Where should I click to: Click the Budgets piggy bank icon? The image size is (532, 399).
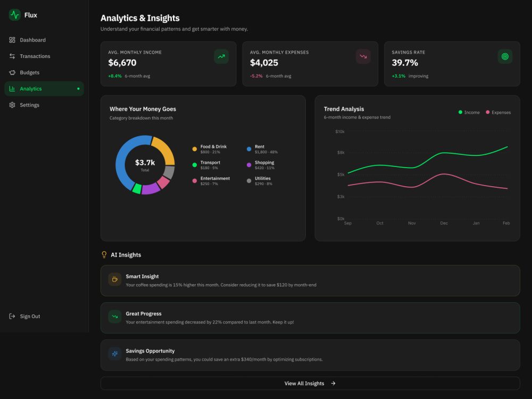point(12,72)
